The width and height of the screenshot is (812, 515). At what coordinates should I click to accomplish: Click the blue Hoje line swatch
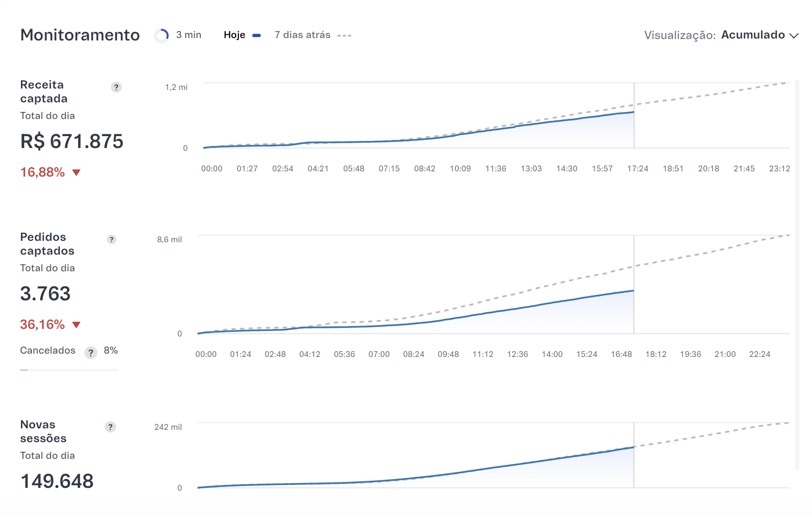click(257, 36)
